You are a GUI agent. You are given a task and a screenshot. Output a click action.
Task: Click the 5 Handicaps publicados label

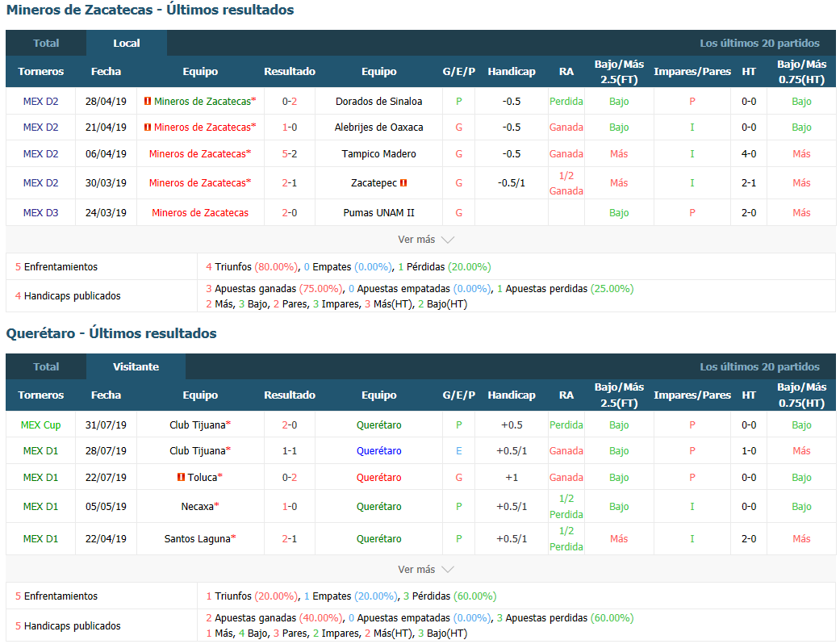pyautogui.click(x=68, y=625)
